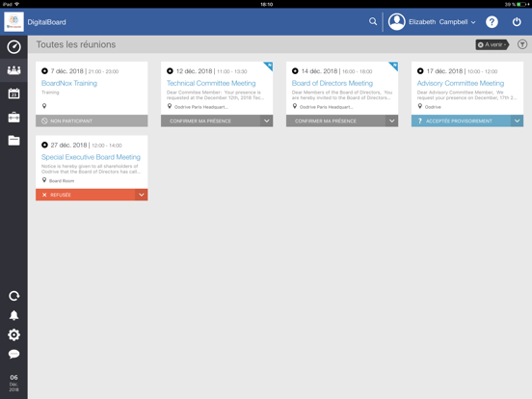532x399 pixels.
Task: Click location pin on Board of Directors card
Action: (295, 106)
